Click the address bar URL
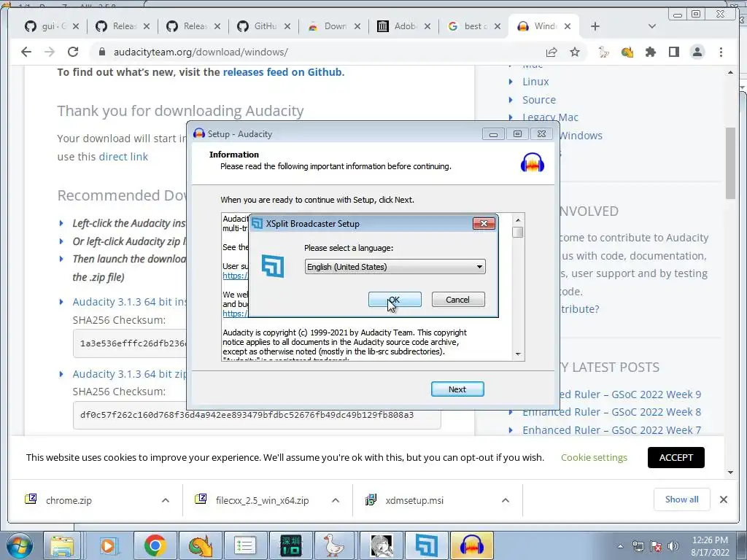 pos(201,52)
